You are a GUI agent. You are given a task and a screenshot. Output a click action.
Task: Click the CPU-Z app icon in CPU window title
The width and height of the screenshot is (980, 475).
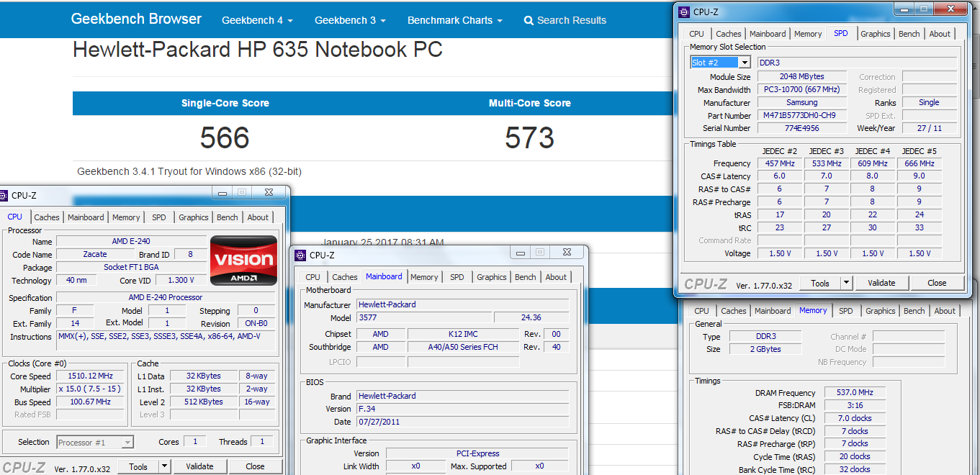coord(2,195)
